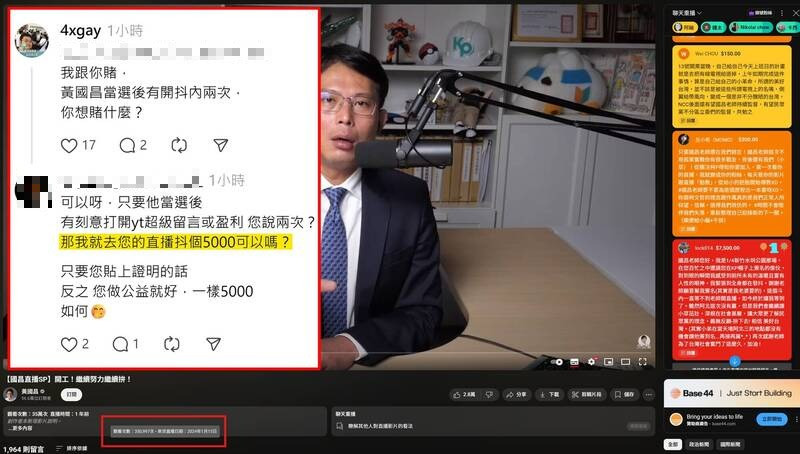Create a clip with scissors button

[587, 394]
